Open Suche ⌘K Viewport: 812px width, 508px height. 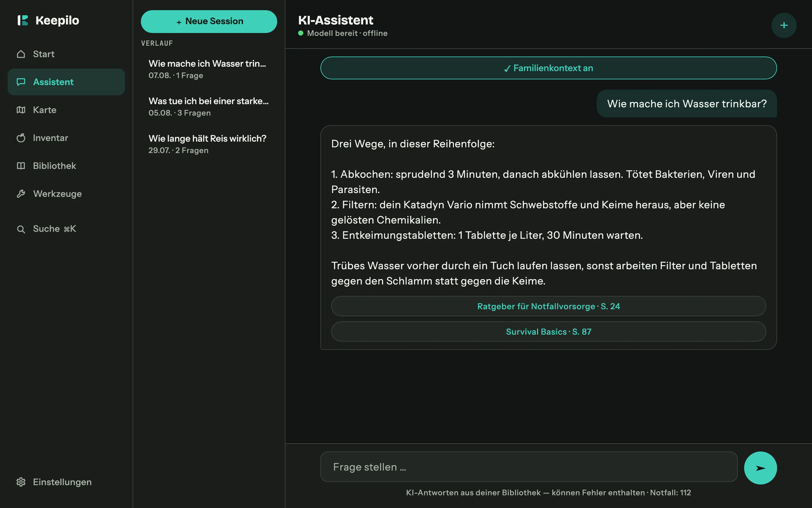click(66, 229)
